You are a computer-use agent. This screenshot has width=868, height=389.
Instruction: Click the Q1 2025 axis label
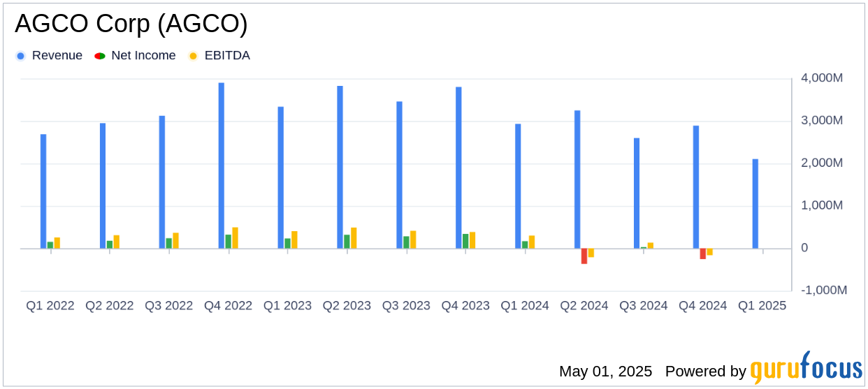pos(762,306)
